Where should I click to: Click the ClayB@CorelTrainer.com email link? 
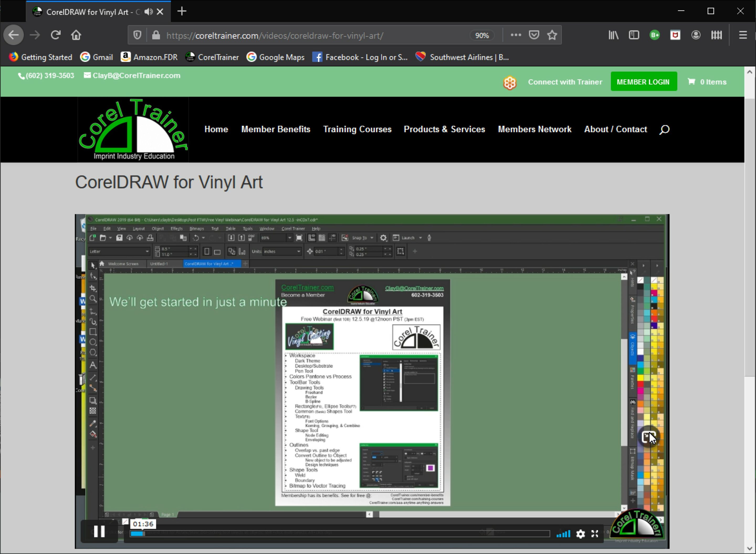click(132, 76)
